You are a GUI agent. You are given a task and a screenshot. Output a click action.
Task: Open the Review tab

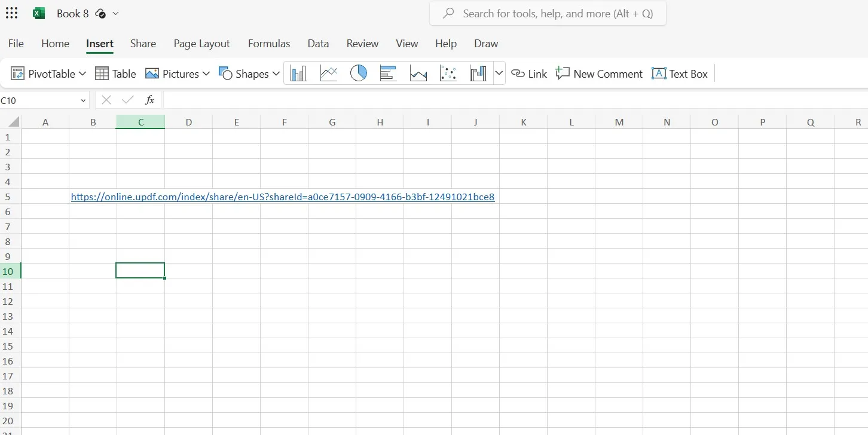pos(362,44)
